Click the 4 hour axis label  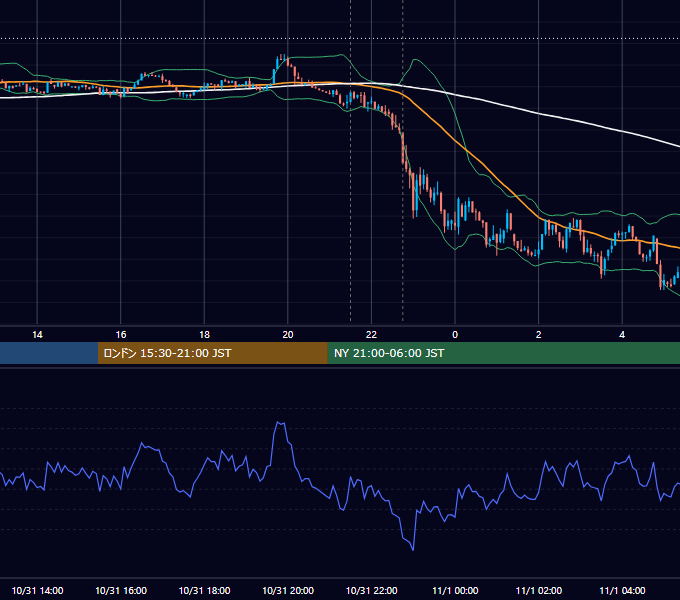[x=622, y=335]
